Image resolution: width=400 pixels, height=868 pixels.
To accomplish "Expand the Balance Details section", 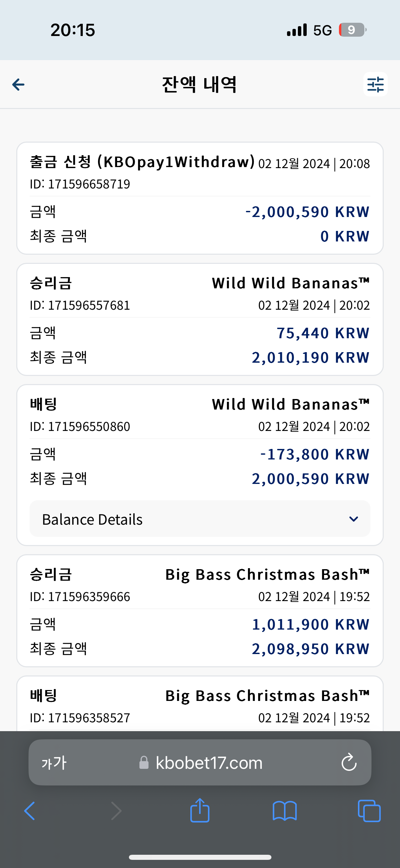I will [200, 519].
